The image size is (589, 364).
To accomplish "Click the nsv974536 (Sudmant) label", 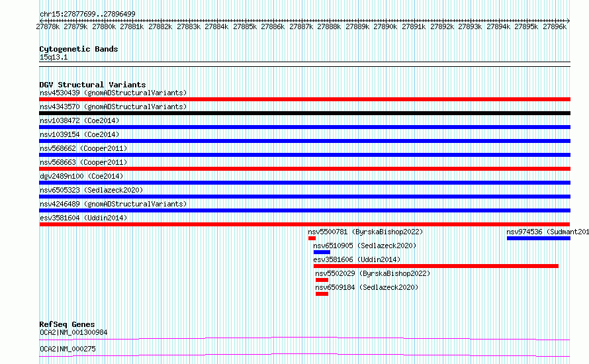I will tap(548, 232).
